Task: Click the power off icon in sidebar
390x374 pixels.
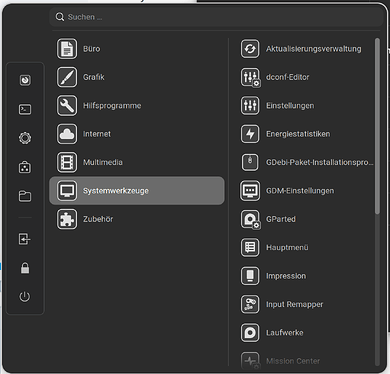Action: [x=25, y=296]
